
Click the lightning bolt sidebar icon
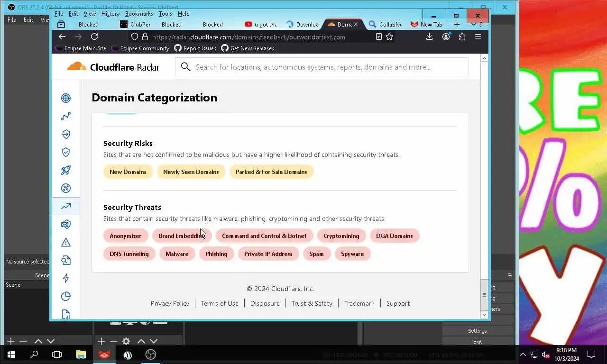[66, 278]
